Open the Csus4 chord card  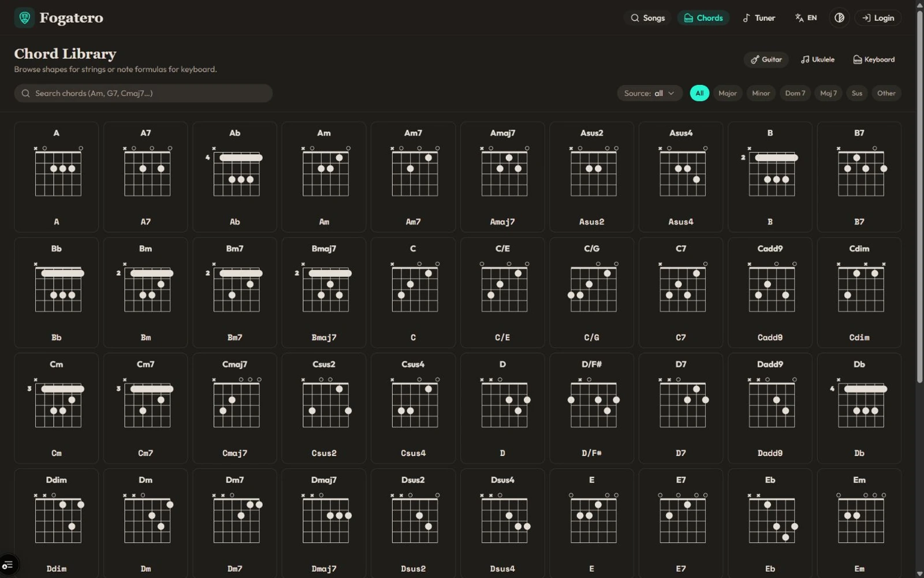[413, 408]
